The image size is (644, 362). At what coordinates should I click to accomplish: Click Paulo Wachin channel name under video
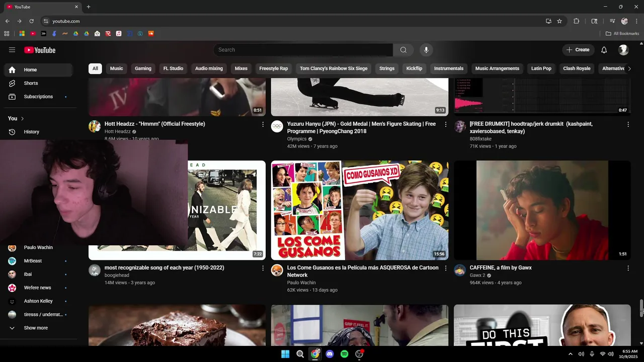coord(301,283)
